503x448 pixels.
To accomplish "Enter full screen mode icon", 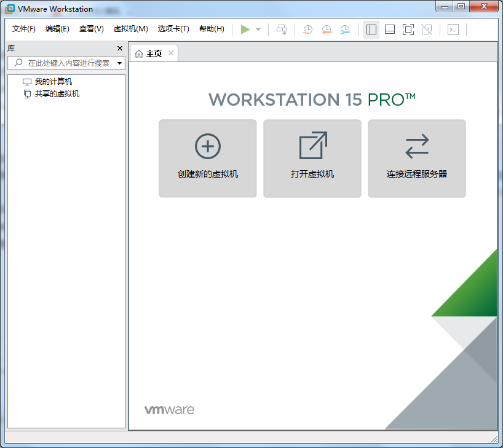I will 408,29.
